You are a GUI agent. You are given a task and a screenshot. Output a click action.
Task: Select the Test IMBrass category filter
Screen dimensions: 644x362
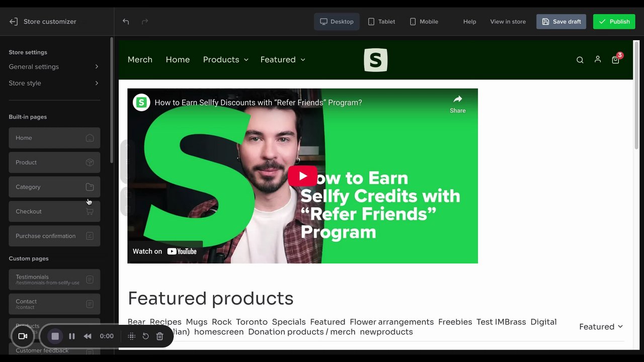(x=501, y=322)
